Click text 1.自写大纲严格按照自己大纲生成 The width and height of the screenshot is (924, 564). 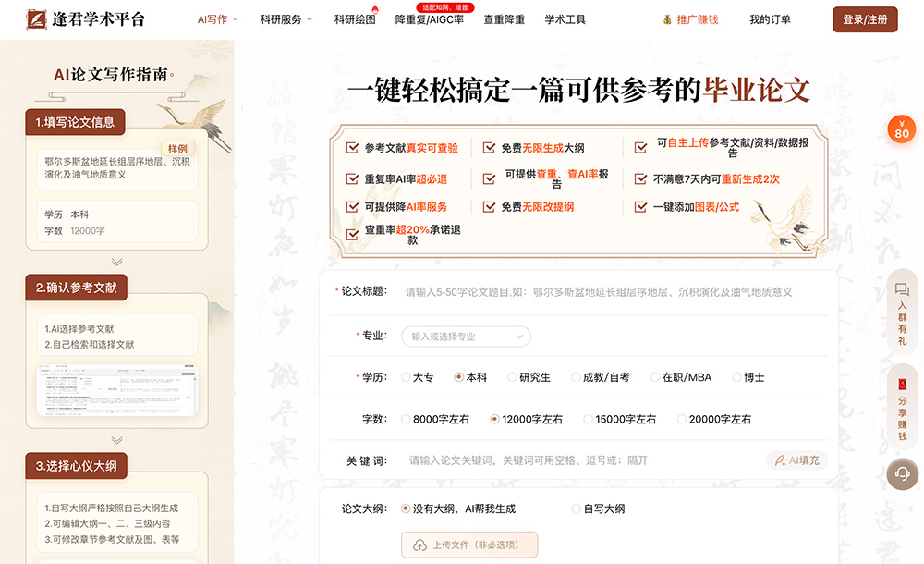(112, 508)
